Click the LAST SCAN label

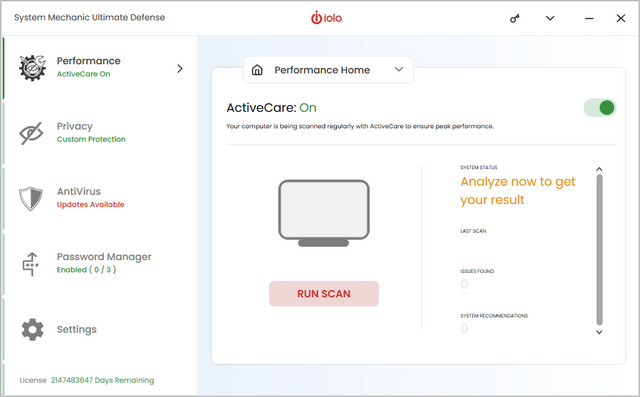point(473,231)
